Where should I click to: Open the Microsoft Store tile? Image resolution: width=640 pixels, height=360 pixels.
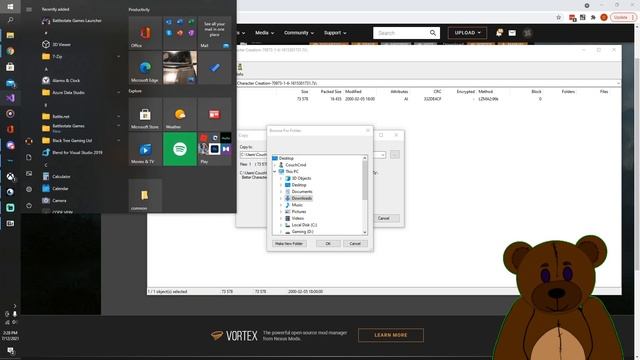click(145, 114)
